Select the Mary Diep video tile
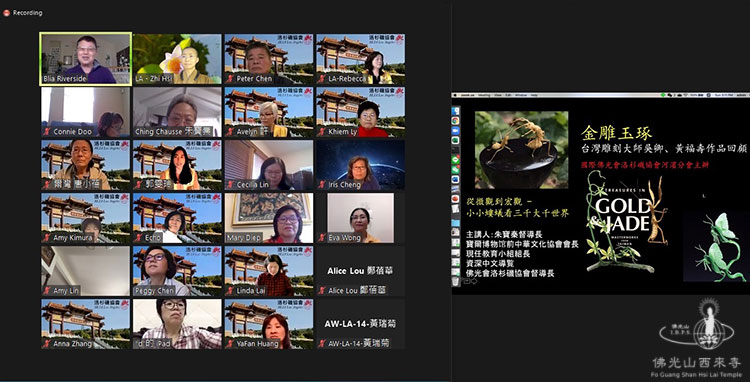Image resolution: width=750 pixels, height=382 pixels. [x=269, y=218]
